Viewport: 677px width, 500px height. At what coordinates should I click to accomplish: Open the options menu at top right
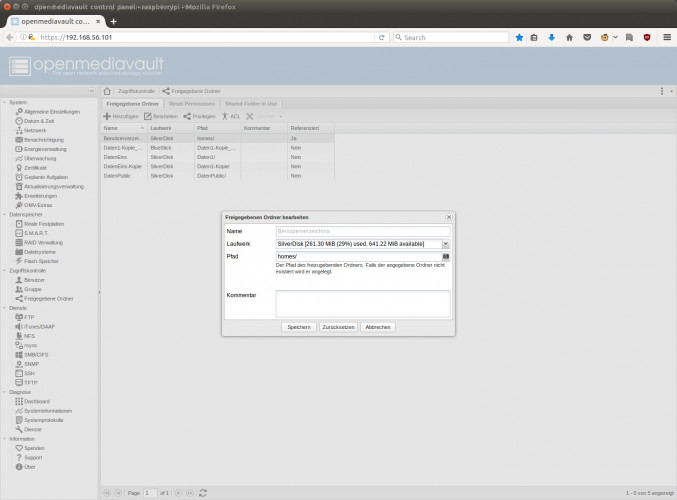pos(662,91)
